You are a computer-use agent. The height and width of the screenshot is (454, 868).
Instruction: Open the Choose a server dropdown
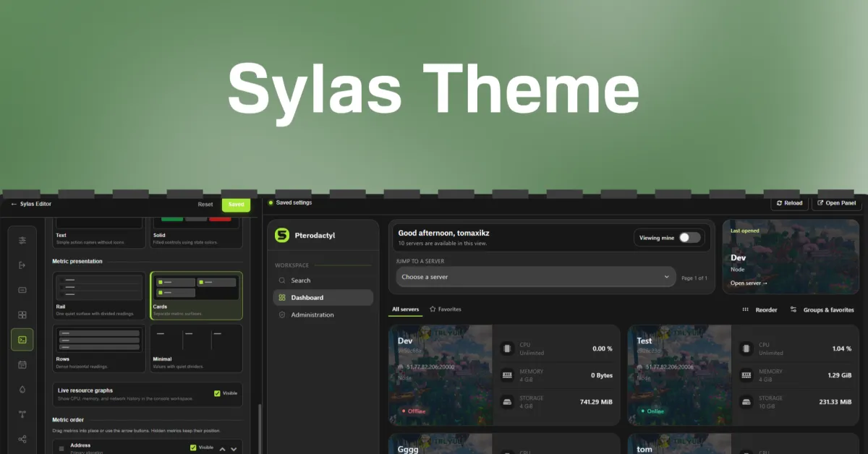[536, 277]
